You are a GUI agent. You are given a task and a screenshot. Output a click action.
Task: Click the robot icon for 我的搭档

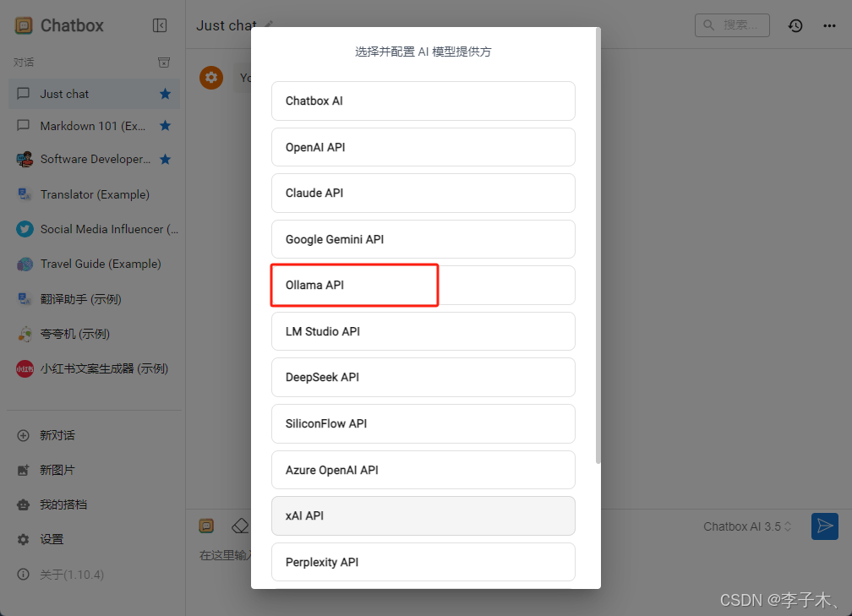(24, 504)
